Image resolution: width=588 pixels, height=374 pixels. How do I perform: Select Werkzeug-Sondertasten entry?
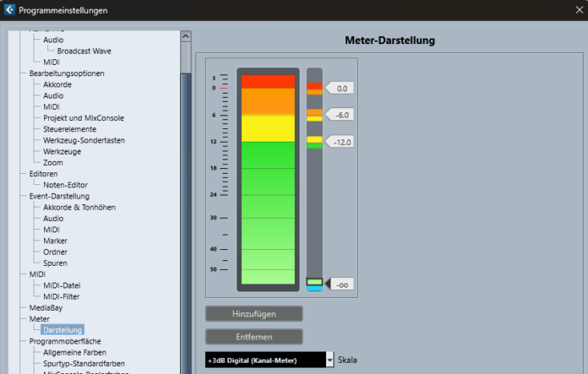click(84, 140)
